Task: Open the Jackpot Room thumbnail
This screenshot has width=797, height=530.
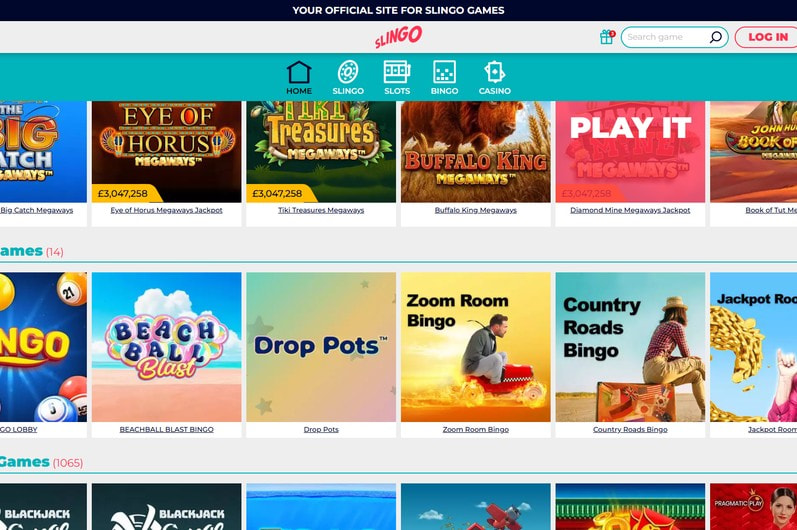Action: [x=753, y=347]
